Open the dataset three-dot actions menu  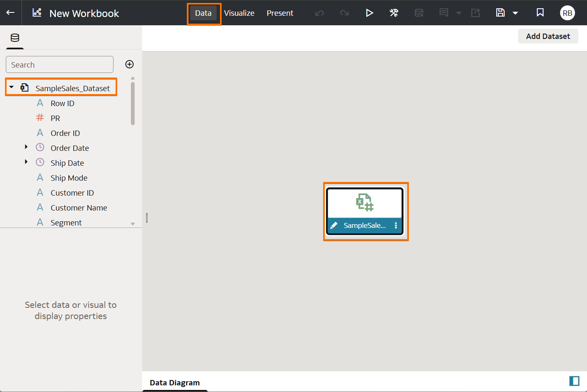coord(396,225)
